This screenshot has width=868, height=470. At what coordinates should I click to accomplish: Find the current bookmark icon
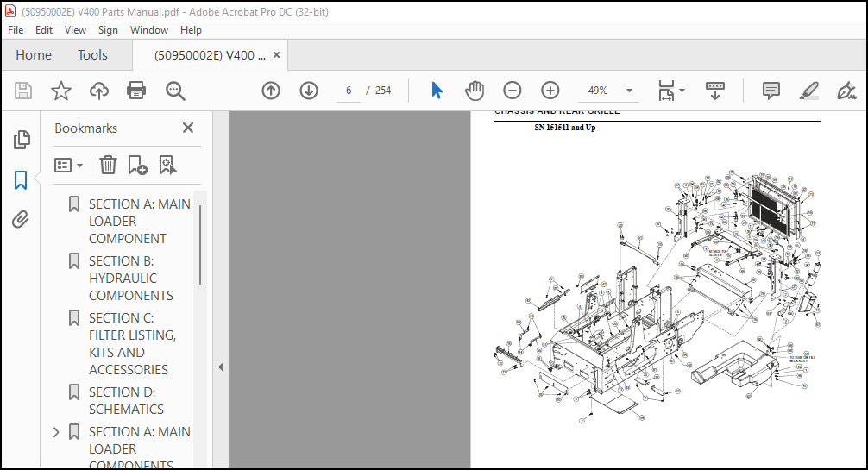(x=167, y=165)
